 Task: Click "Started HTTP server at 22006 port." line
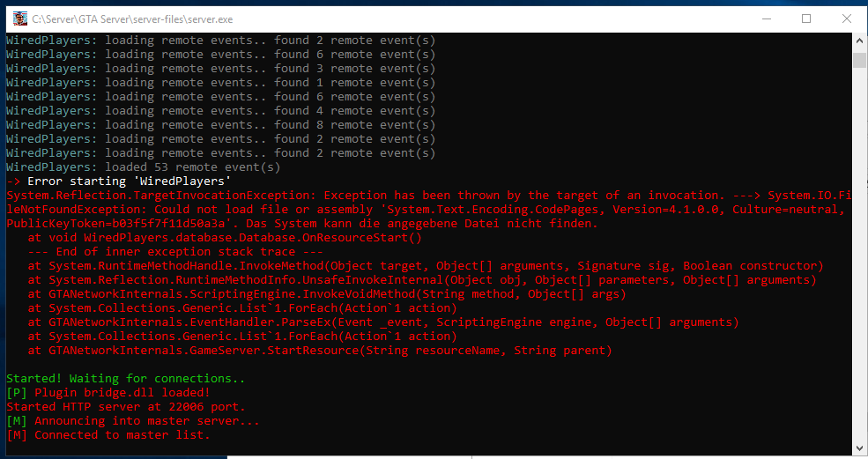click(125, 407)
